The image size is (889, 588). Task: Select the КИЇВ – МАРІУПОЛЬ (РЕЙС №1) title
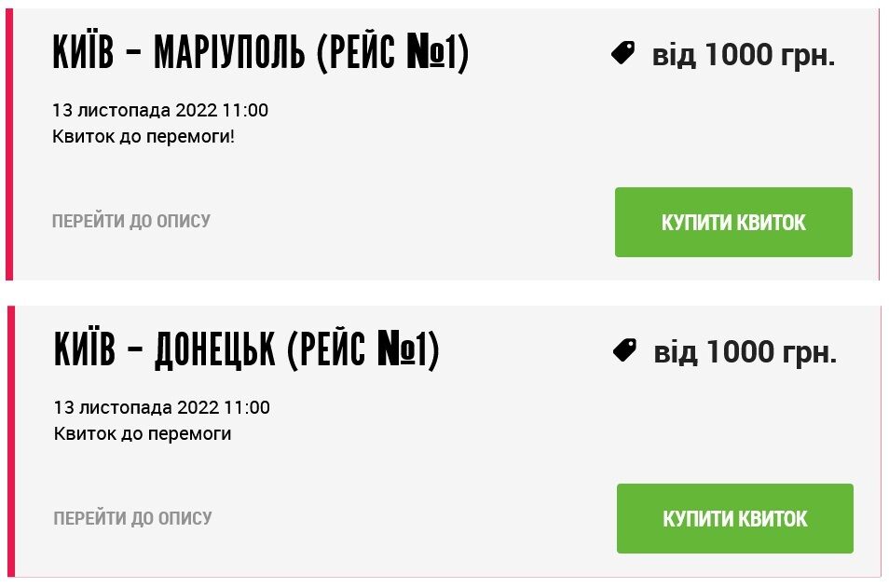(264, 54)
